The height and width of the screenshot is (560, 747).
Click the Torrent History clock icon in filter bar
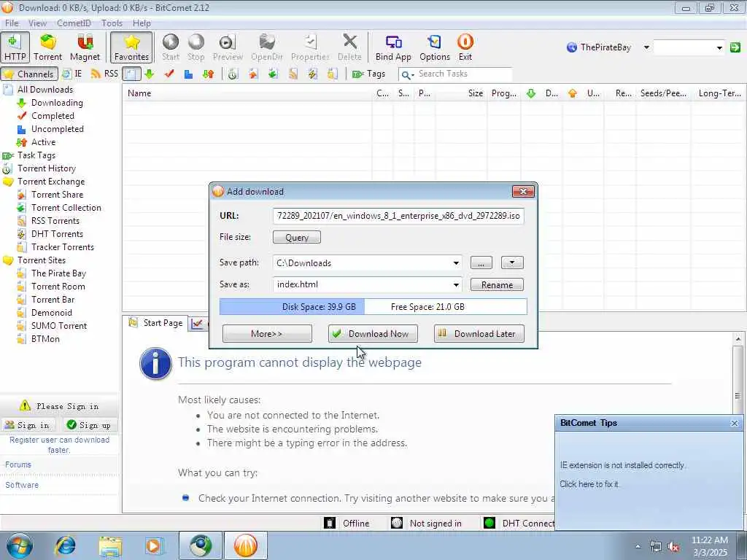233,74
